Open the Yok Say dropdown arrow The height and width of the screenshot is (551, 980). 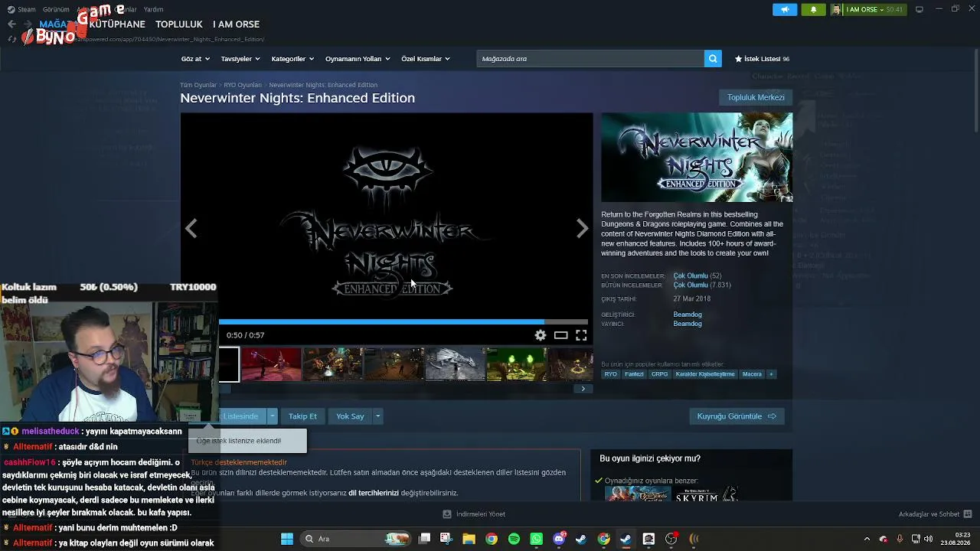(x=377, y=416)
